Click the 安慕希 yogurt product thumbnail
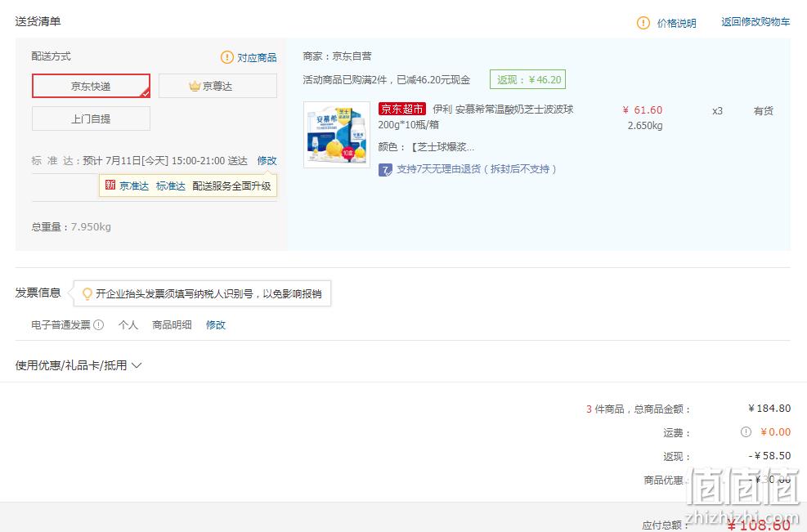807x532 pixels. coord(337,135)
